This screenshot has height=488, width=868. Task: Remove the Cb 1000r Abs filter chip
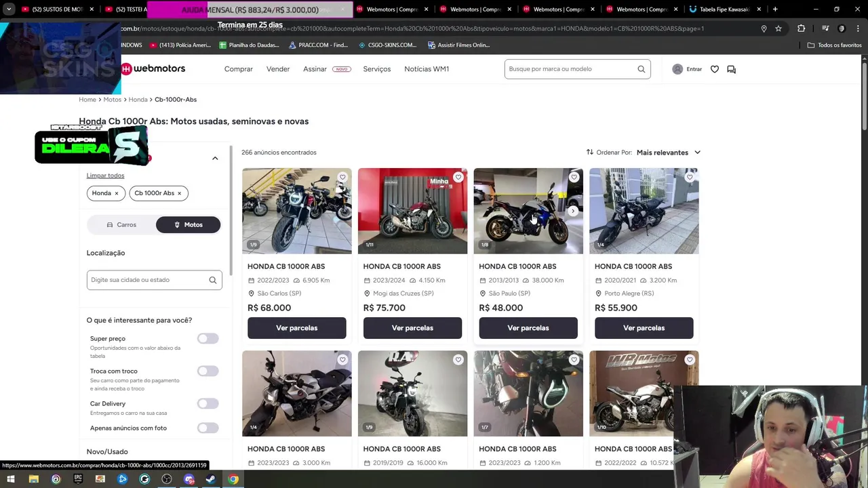(x=179, y=193)
